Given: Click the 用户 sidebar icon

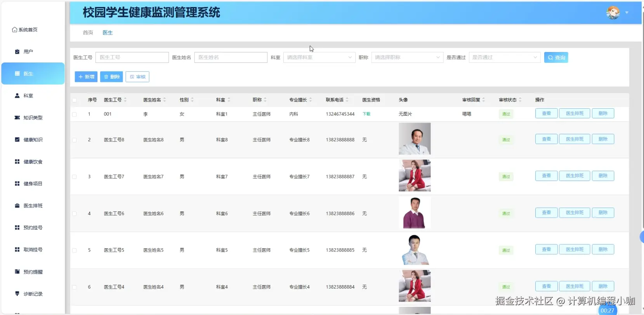Looking at the screenshot, I should pos(17,52).
